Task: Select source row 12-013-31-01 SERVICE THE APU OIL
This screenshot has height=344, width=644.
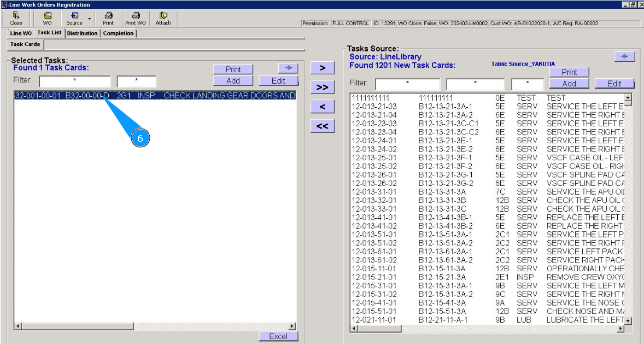Action: tap(488, 191)
